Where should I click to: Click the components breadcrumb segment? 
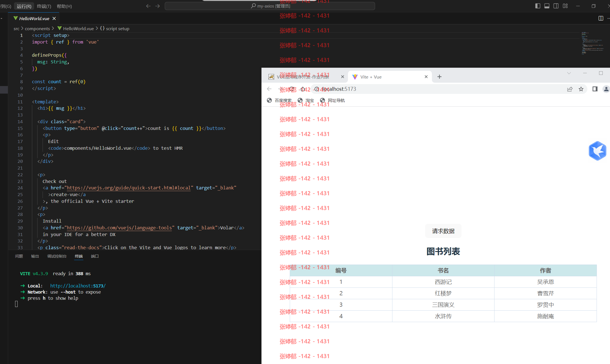coord(37,28)
